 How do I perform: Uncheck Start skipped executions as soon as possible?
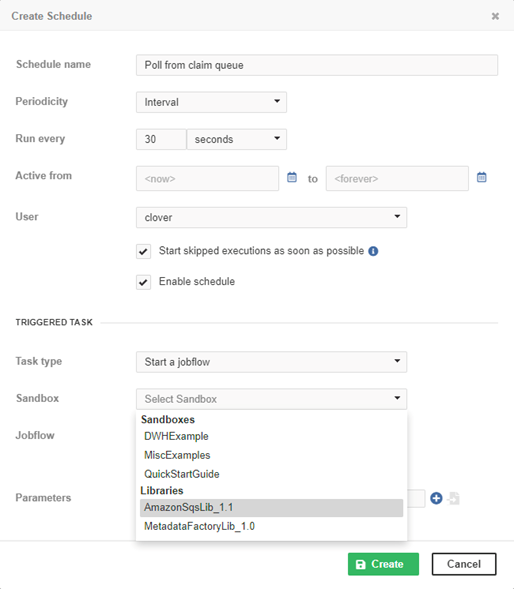pyautogui.click(x=144, y=251)
